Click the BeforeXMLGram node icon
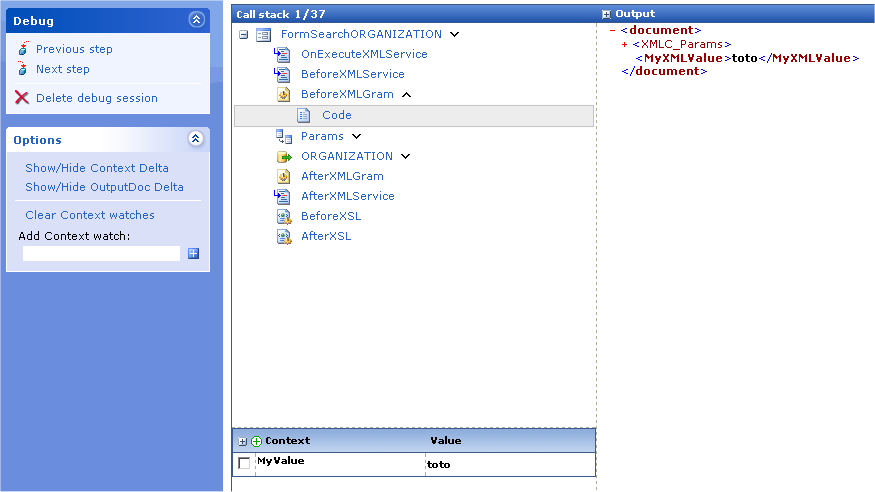 [282, 94]
